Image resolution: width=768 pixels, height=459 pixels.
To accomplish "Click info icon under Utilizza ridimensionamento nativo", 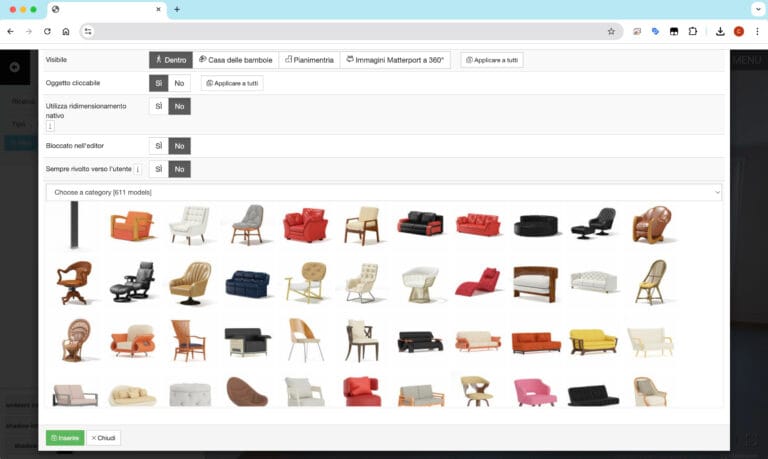I will (50, 126).
